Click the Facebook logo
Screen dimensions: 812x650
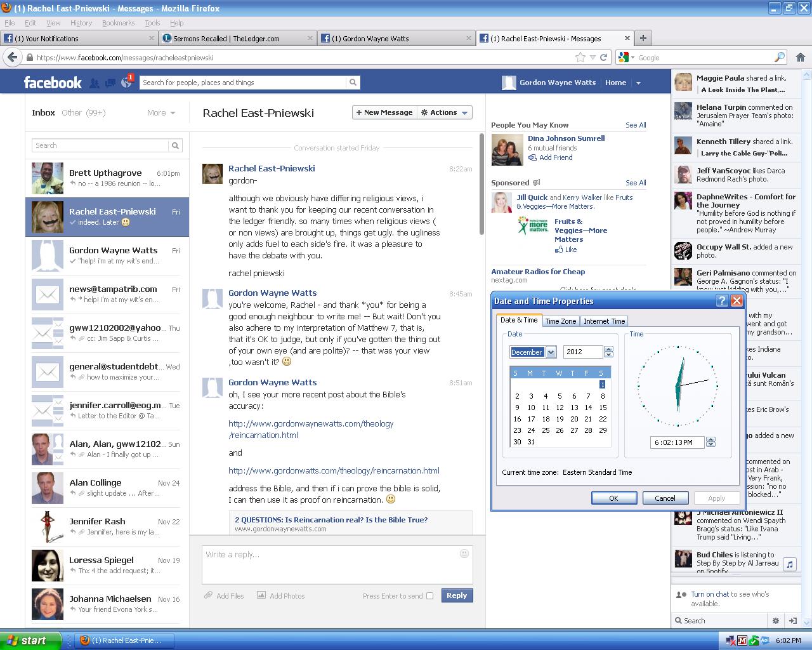53,83
